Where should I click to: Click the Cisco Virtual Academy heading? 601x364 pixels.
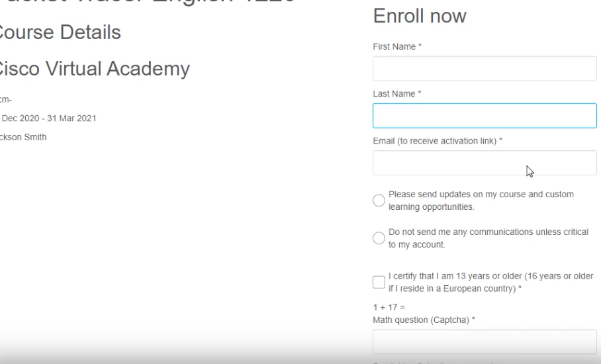pyautogui.click(x=93, y=68)
